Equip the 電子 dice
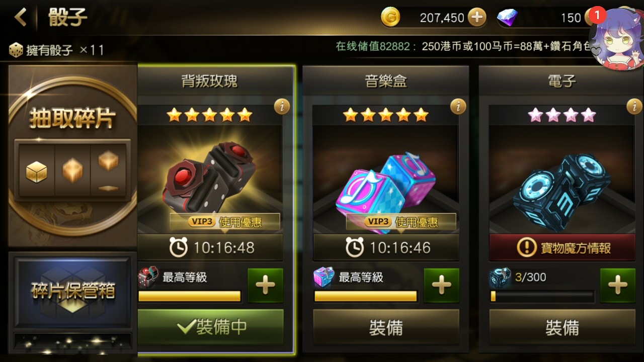644x362 pixels. [x=562, y=327]
